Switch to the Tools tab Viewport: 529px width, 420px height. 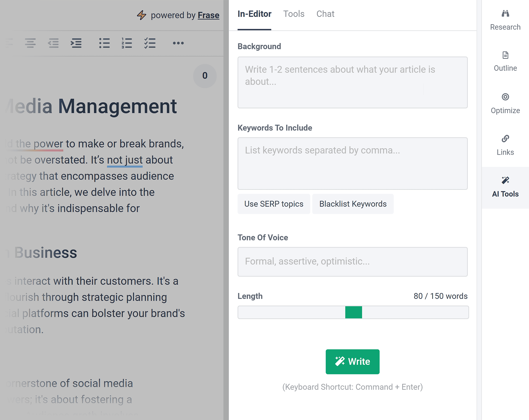[294, 14]
